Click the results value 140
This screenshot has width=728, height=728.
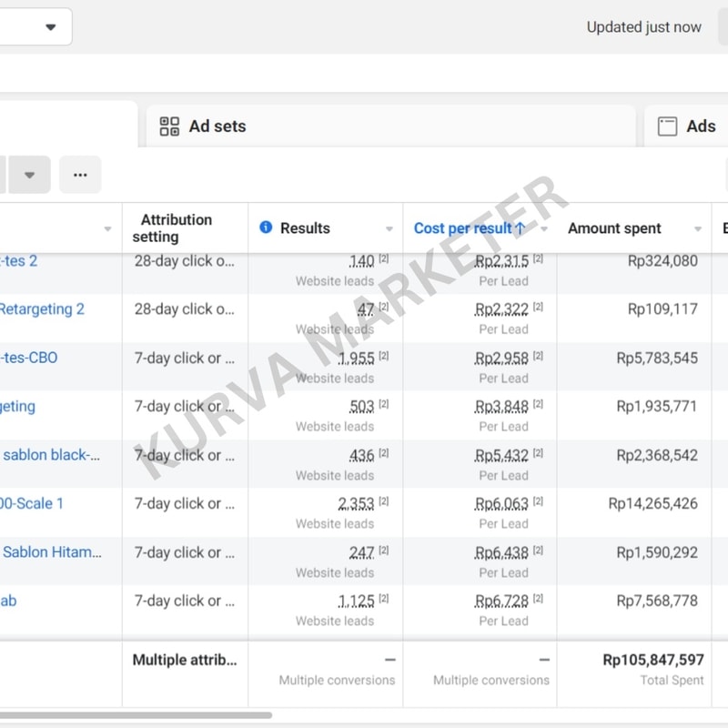click(x=361, y=261)
